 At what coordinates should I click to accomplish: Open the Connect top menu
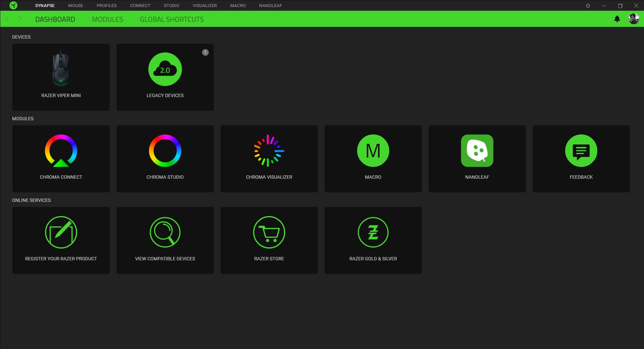140,6
